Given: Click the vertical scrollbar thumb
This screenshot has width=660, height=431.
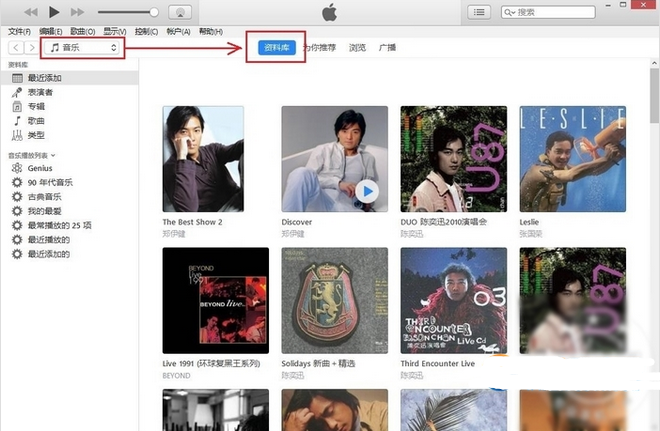Looking at the screenshot, I should coord(655,95).
